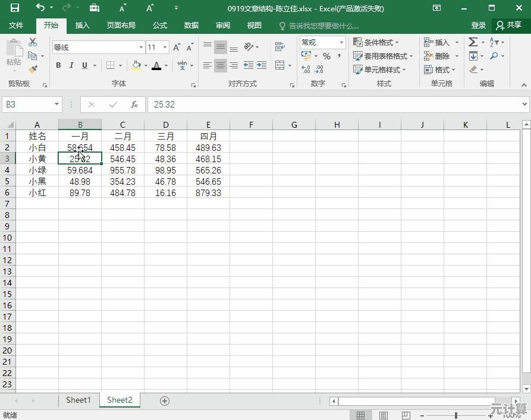Select cell C4 containing 955.78

coord(122,170)
